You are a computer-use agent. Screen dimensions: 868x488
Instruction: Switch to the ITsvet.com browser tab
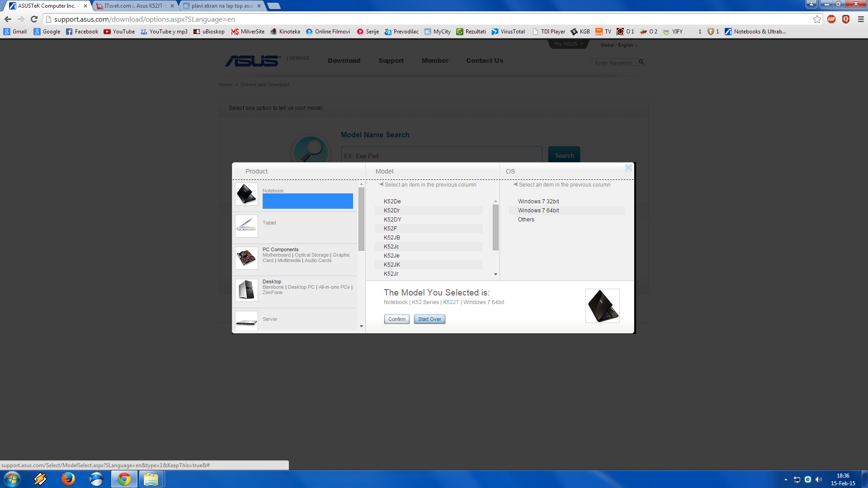coord(134,6)
